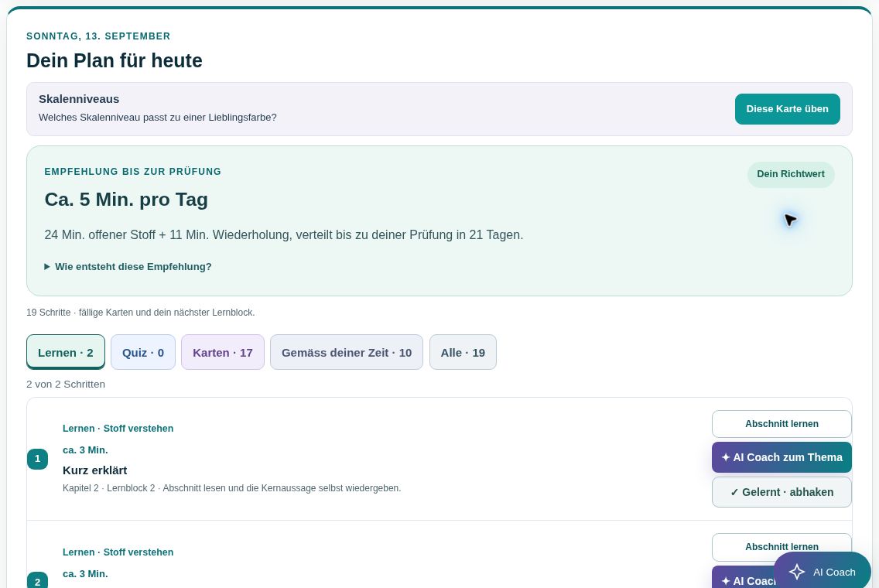Click step number badge 1

[x=38, y=459]
